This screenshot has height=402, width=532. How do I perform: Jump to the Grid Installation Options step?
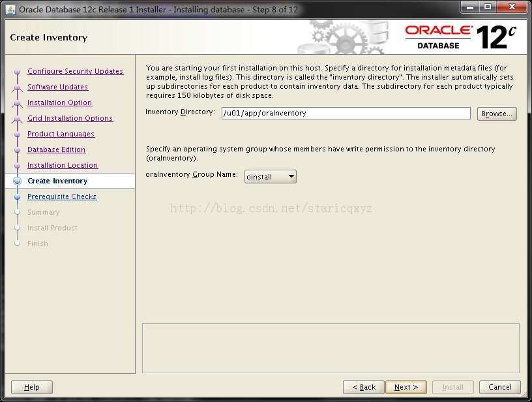pos(70,118)
